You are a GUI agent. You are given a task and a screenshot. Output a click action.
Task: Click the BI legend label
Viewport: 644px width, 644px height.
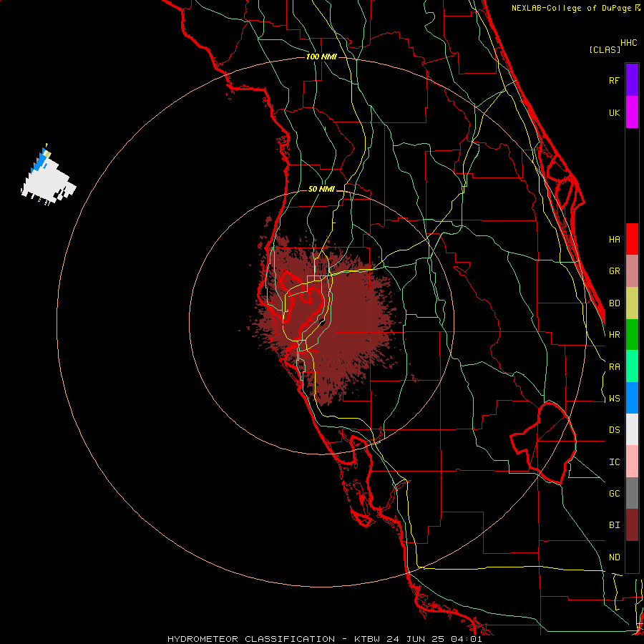coord(614,525)
